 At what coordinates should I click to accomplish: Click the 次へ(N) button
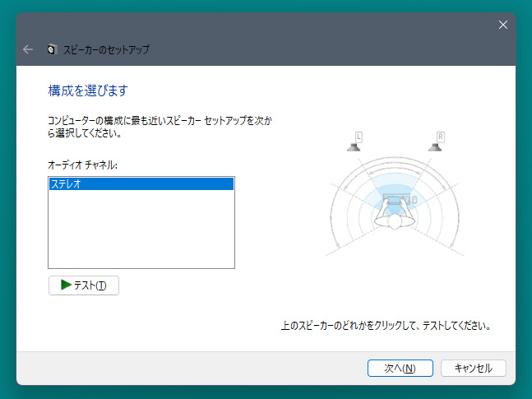click(400, 368)
